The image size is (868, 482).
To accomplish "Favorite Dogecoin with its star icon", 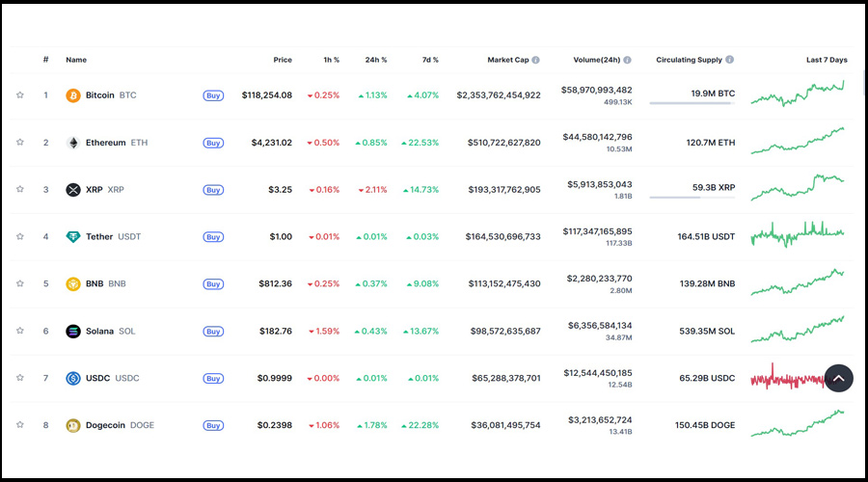I will point(19,425).
